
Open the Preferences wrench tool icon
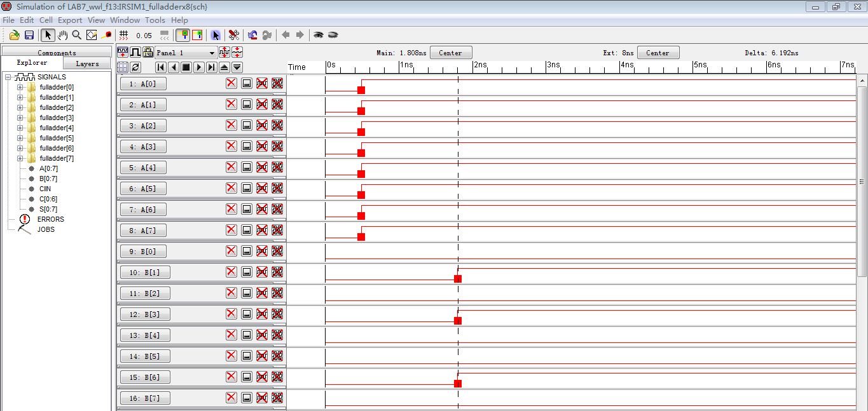[233, 36]
